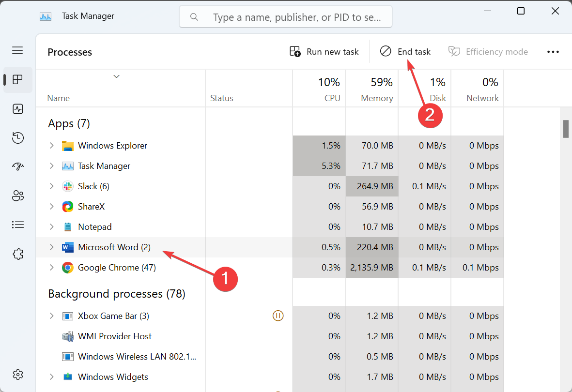Expand the Google Chrome process group

point(52,268)
